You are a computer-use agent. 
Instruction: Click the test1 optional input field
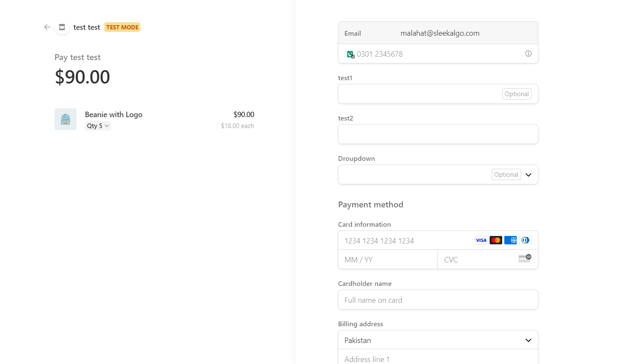tap(418, 94)
